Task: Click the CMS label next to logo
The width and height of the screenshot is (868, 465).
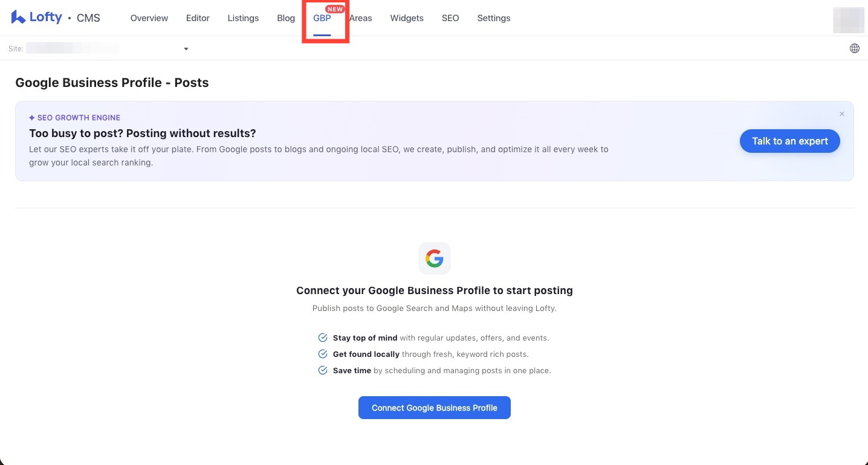Action: (x=88, y=18)
